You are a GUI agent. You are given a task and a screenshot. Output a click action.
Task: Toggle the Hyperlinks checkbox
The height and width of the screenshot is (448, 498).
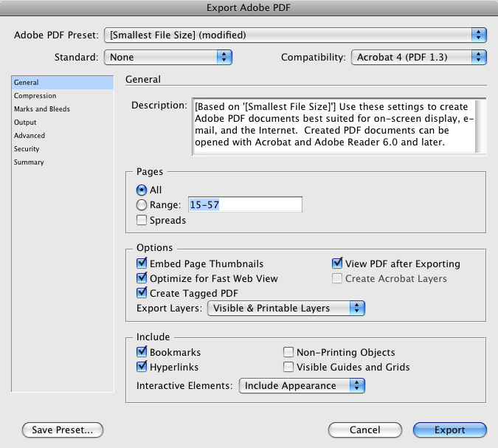click(x=142, y=367)
